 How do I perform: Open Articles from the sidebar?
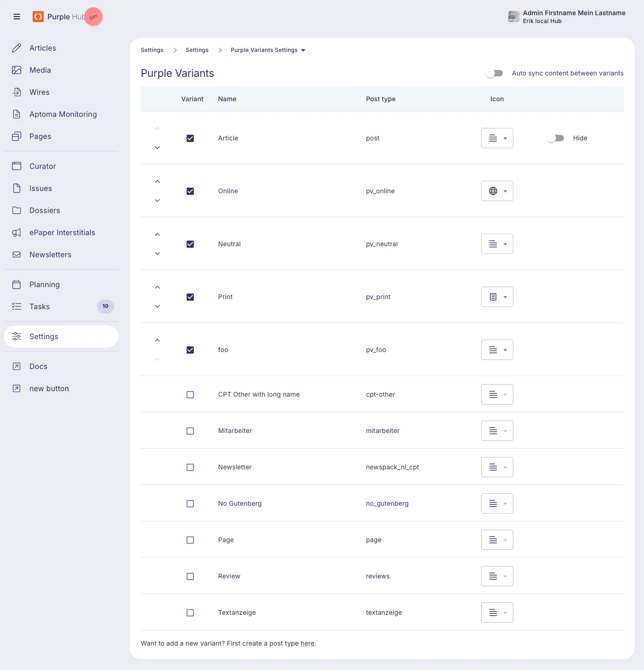point(61,48)
